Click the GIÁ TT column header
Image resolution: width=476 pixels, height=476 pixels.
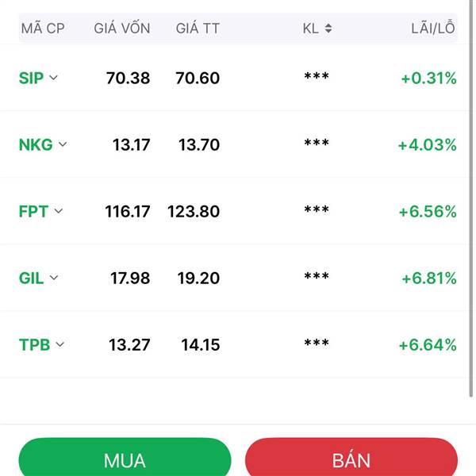click(198, 29)
